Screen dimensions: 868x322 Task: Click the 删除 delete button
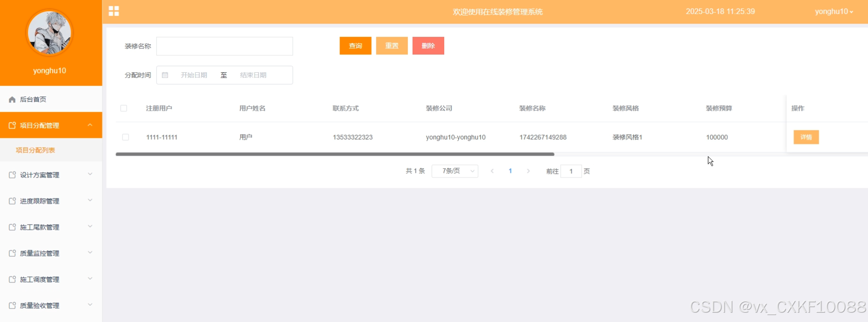(428, 46)
